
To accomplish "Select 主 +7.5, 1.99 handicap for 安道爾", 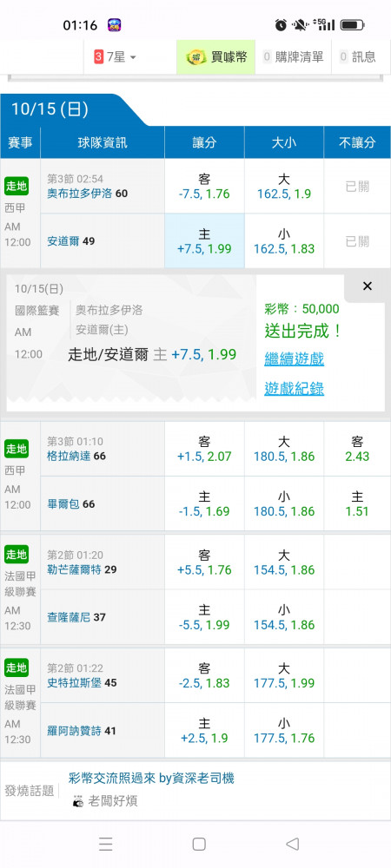I will click(204, 241).
